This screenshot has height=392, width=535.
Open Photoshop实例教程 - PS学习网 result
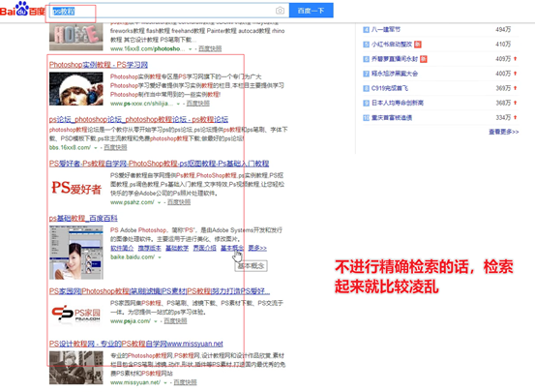[99, 65]
